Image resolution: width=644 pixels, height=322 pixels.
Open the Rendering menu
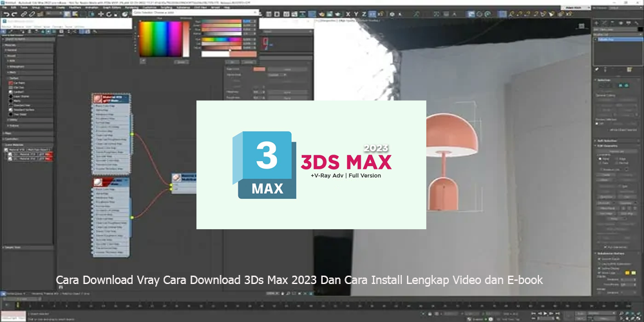(131, 7)
